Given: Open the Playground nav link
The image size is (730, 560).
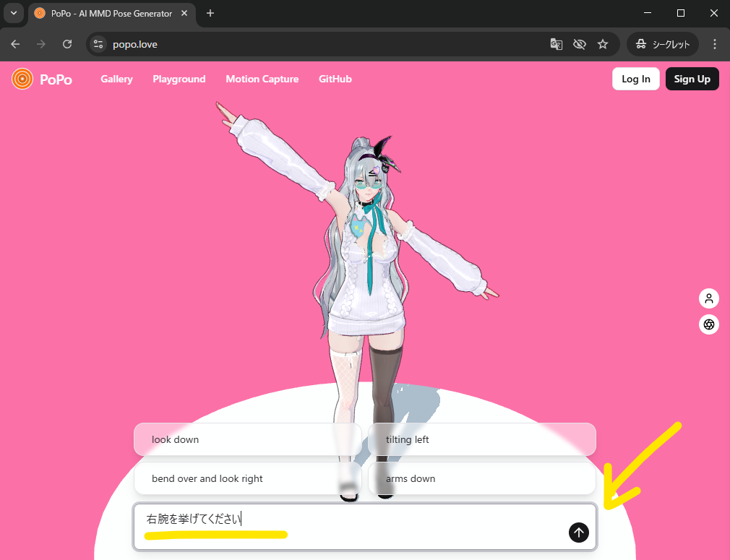Looking at the screenshot, I should click(x=179, y=79).
